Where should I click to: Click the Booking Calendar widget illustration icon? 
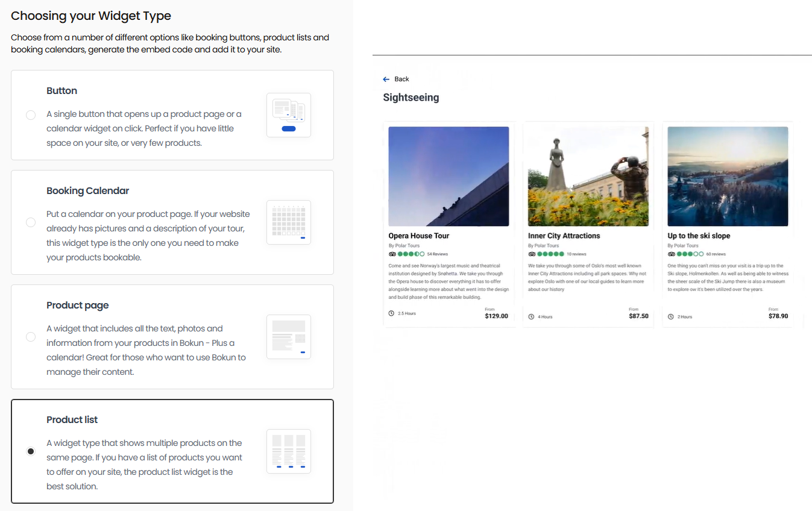[x=289, y=222]
